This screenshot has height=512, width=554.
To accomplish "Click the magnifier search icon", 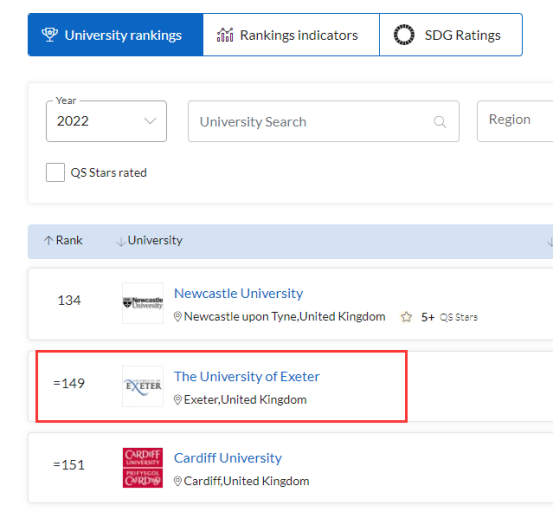I will (440, 122).
